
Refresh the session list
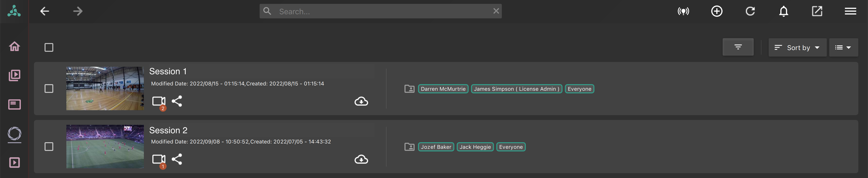tap(750, 11)
